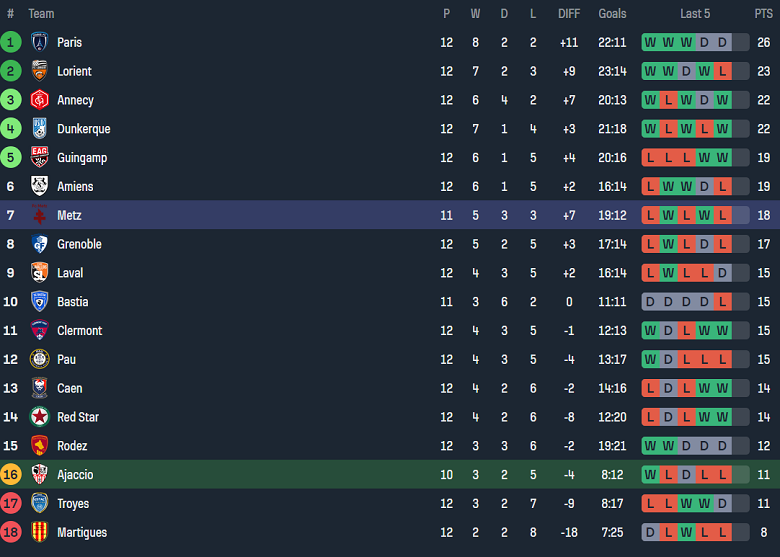Click the Paris FC club crest
This screenshot has width=780, height=557.
point(40,42)
